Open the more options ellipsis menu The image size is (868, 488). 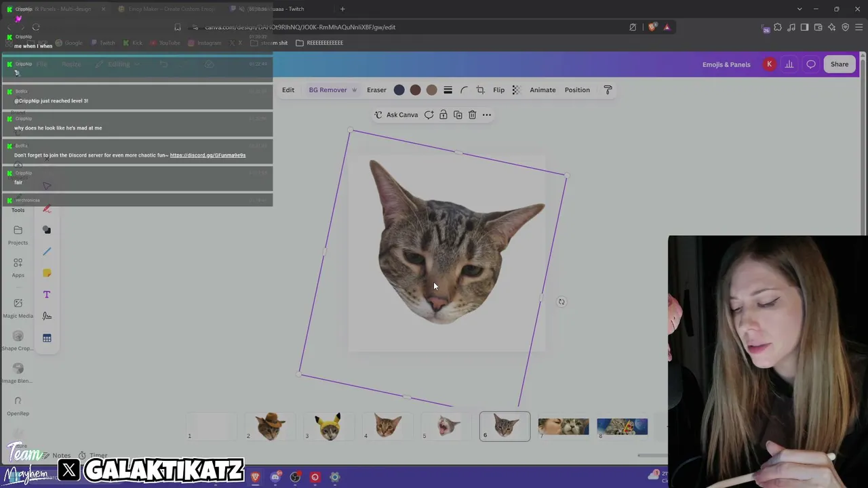[486, 115]
